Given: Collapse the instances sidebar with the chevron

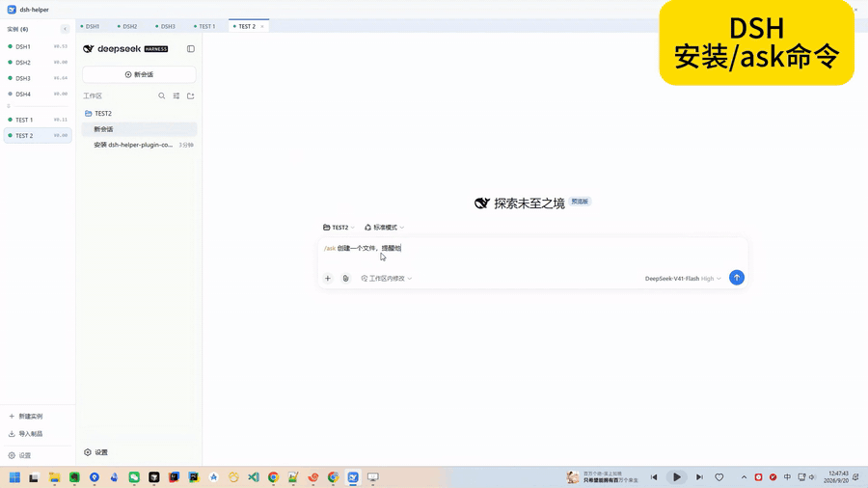Looking at the screenshot, I should (65, 29).
